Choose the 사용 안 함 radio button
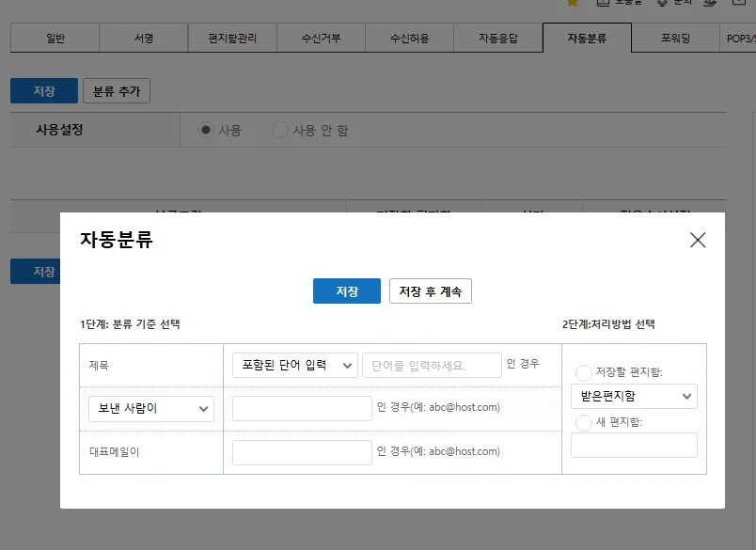Viewport: 756px width, 550px height. [x=279, y=130]
